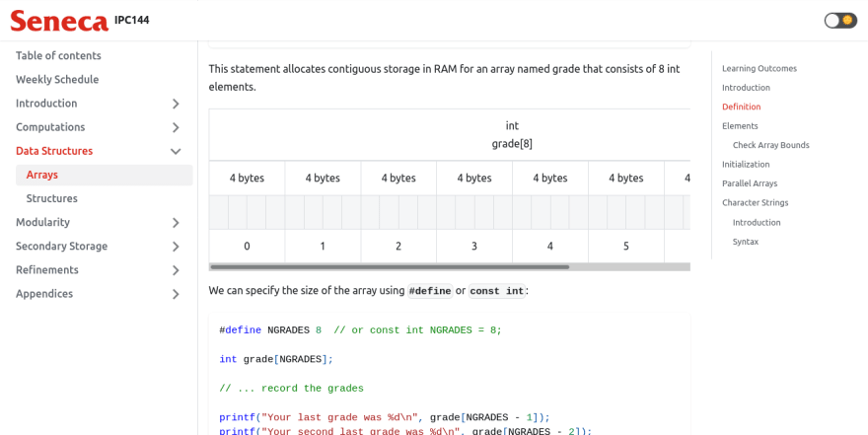The height and width of the screenshot is (435, 868).
Task: Select Structures in the sidebar
Action: 52,198
